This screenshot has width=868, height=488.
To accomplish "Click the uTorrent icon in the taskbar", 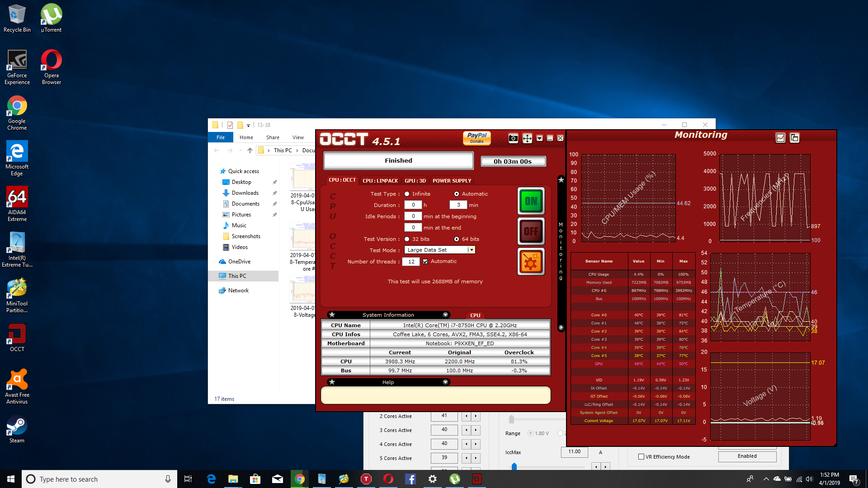I will click(x=454, y=479).
